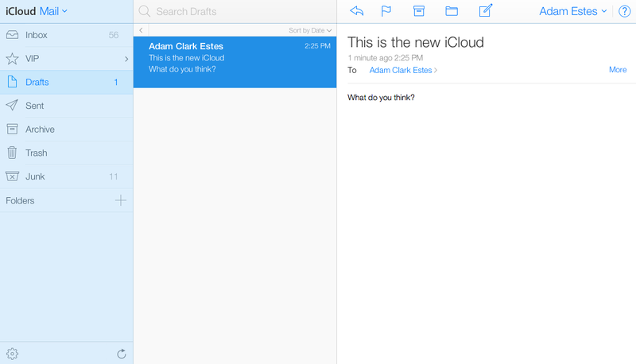Click the More link in the message header

pyautogui.click(x=618, y=70)
